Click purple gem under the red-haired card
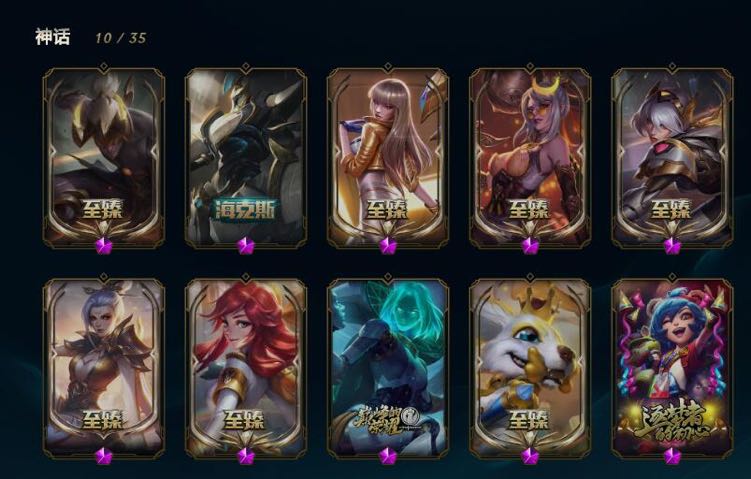 pyautogui.click(x=246, y=456)
